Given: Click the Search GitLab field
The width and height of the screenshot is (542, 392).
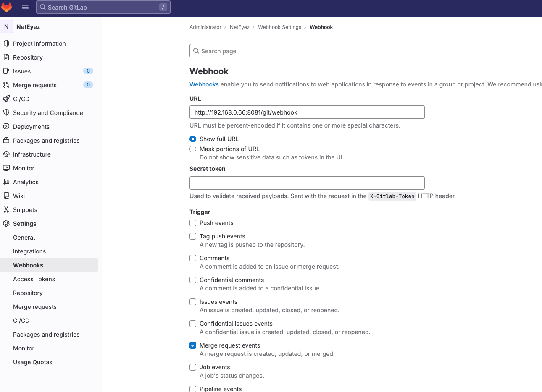Looking at the screenshot, I should (103, 7).
